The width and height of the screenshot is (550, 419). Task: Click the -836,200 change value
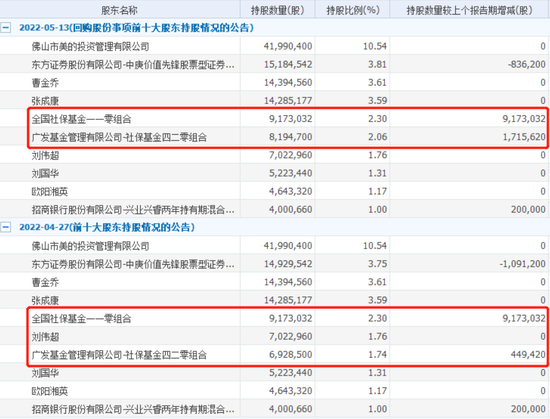tap(526, 65)
